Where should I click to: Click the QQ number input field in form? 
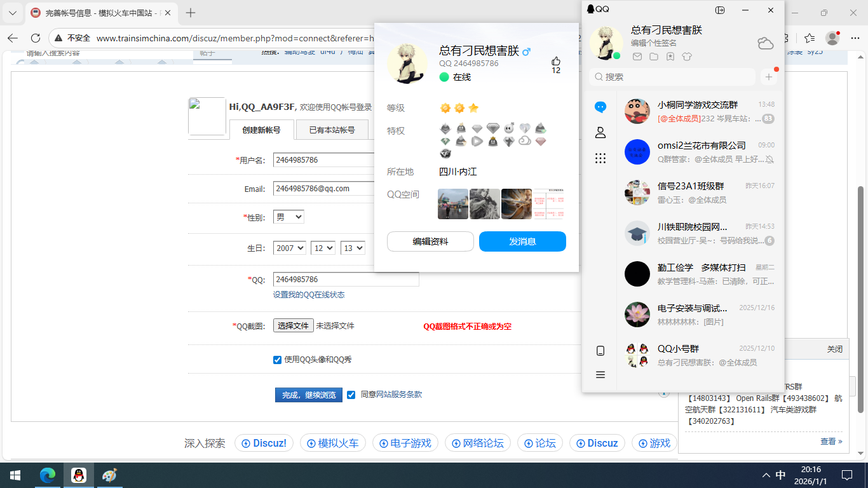(x=346, y=280)
